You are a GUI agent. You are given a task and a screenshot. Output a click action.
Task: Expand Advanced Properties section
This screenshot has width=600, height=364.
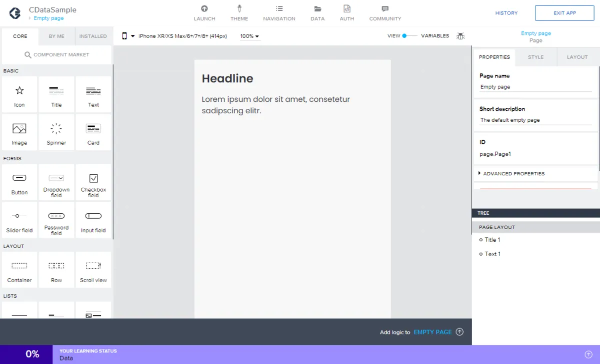click(x=513, y=174)
